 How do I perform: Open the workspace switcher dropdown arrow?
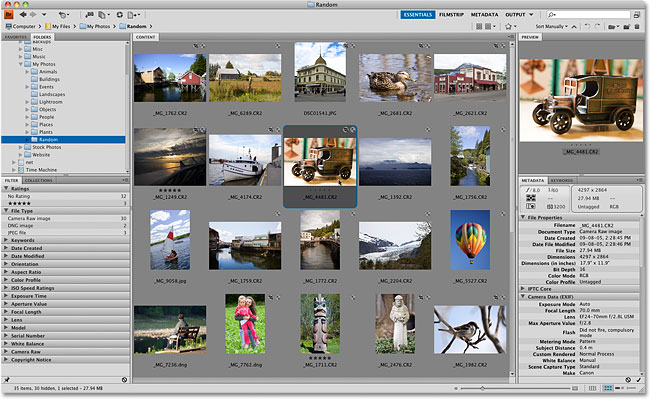point(531,15)
